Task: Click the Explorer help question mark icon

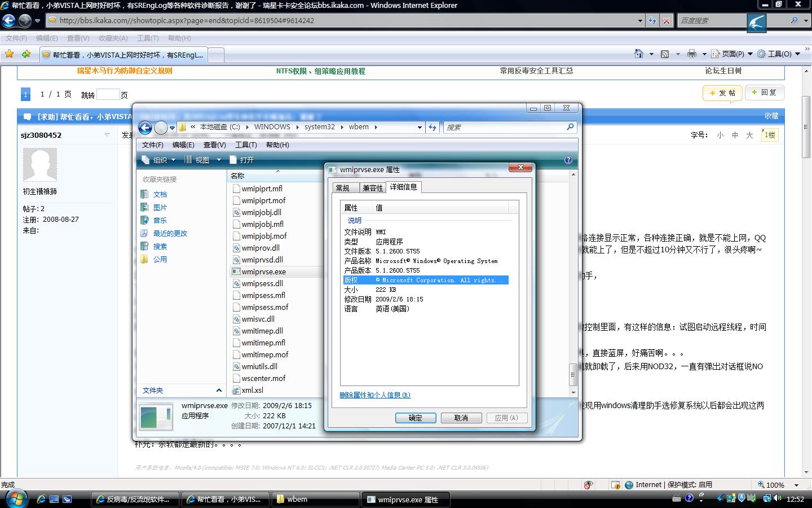Action: click(x=568, y=160)
